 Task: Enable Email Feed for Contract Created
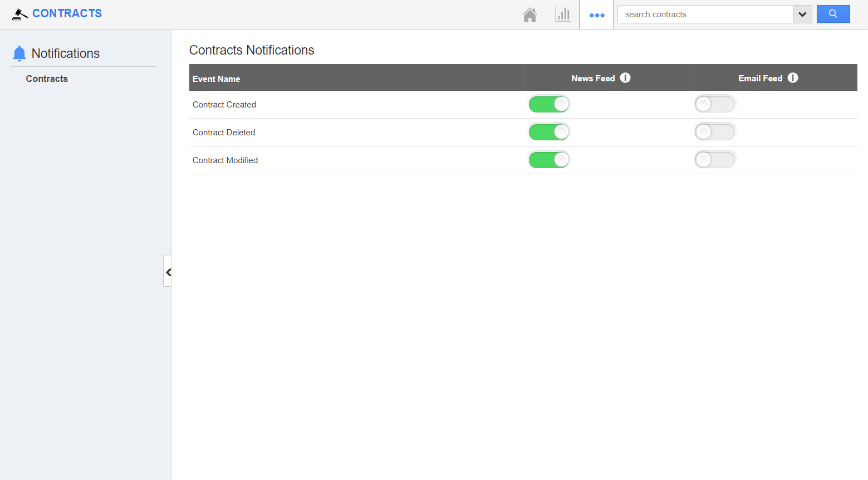[715, 104]
